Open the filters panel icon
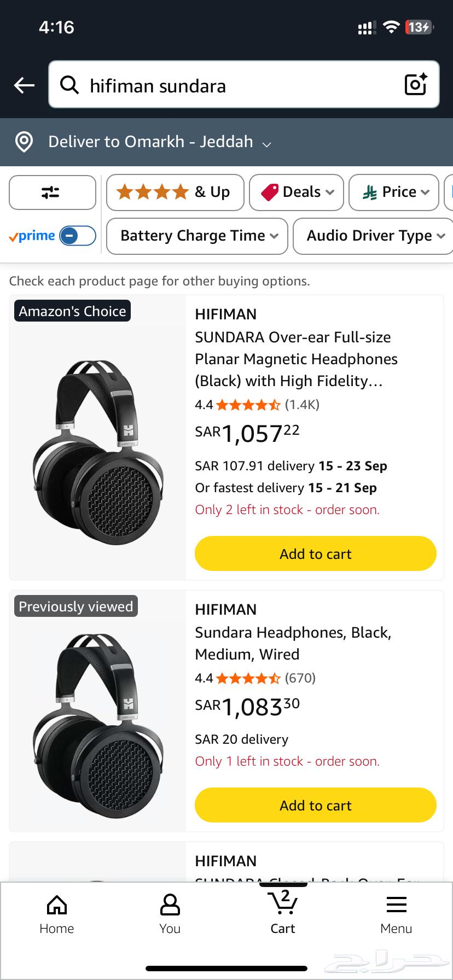Image resolution: width=453 pixels, height=980 pixels. tap(52, 192)
